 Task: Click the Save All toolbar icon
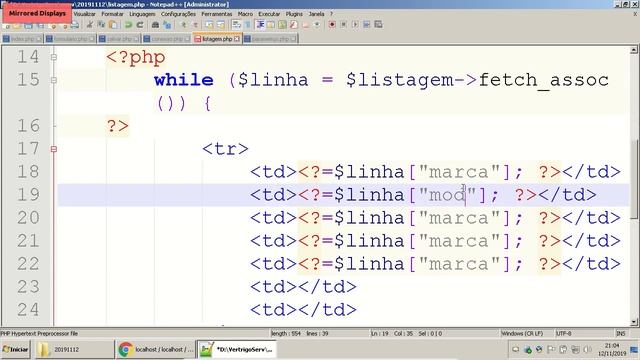point(40,25)
